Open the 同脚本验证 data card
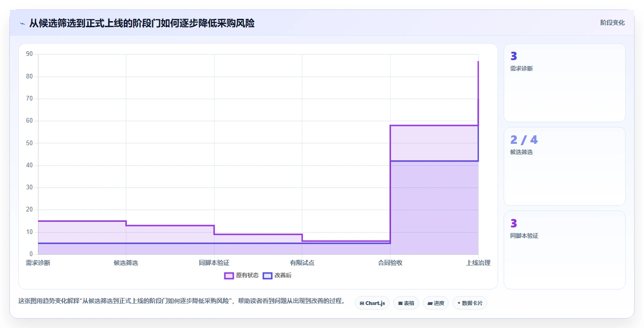 click(564, 250)
